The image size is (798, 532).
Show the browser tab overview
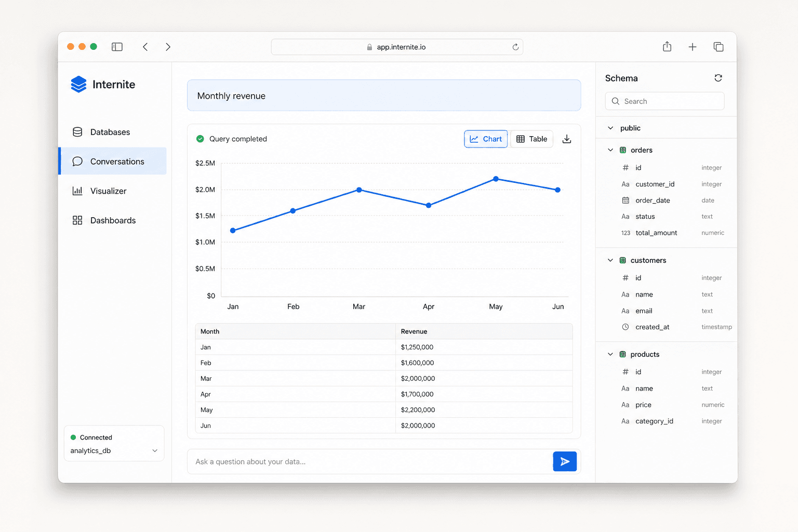(x=719, y=47)
